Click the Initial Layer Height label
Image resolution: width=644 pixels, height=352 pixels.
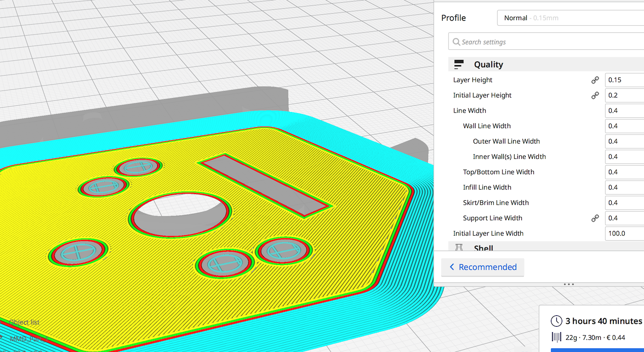pyautogui.click(x=482, y=95)
